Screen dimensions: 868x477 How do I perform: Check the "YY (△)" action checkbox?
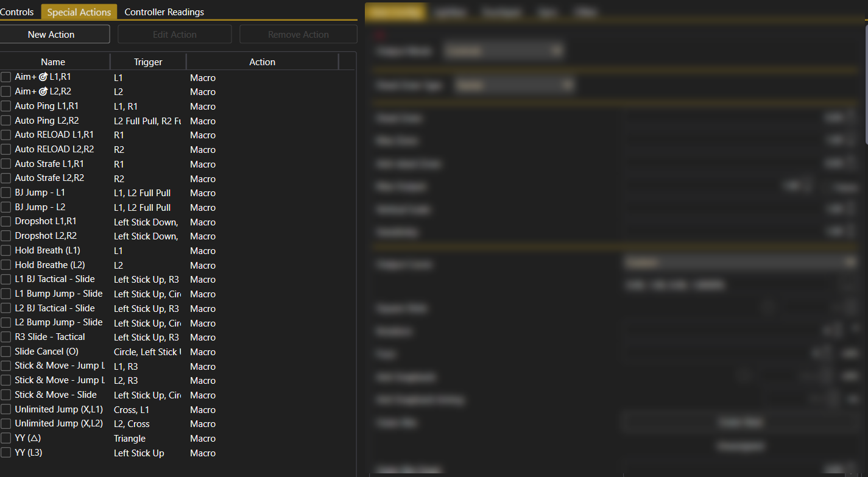point(5,438)
